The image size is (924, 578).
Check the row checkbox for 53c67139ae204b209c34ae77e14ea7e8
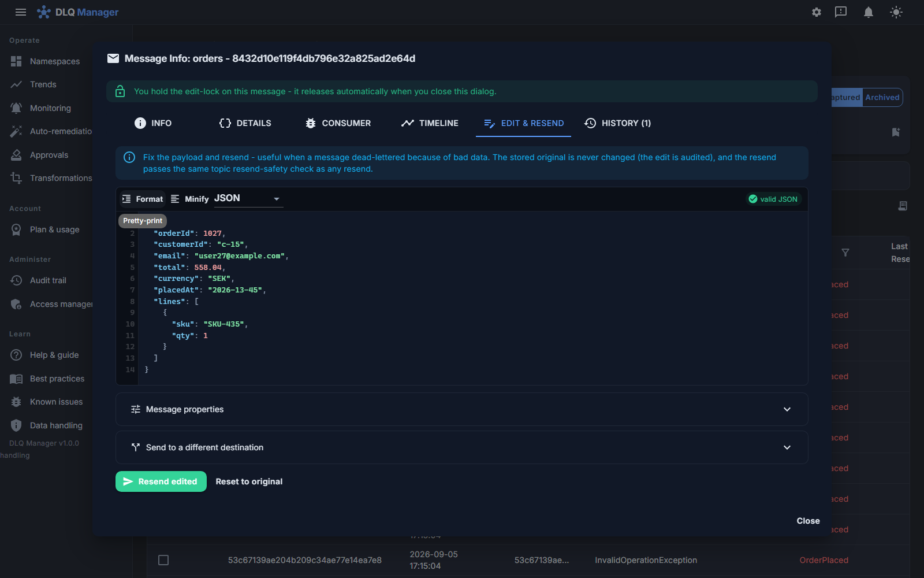point(163,560)
